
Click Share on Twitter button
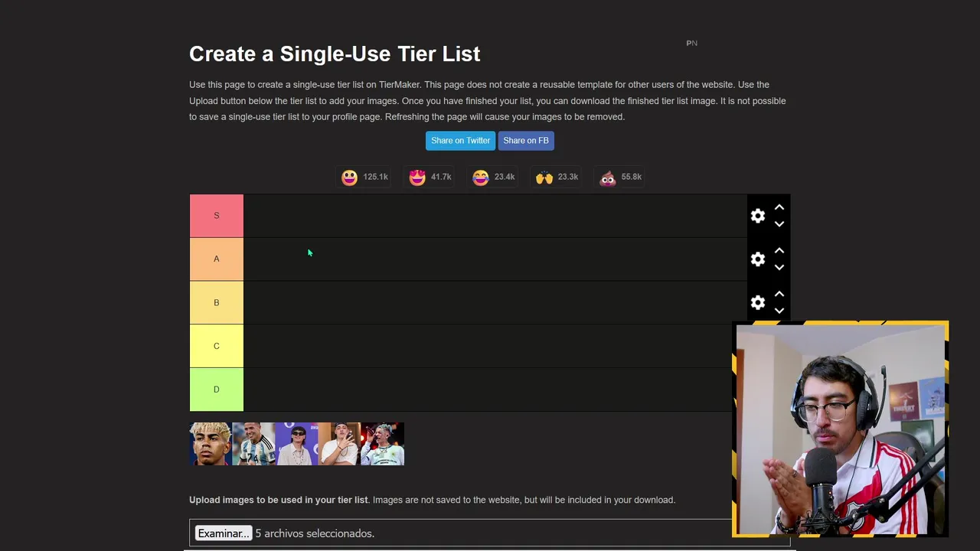[460, 141]
